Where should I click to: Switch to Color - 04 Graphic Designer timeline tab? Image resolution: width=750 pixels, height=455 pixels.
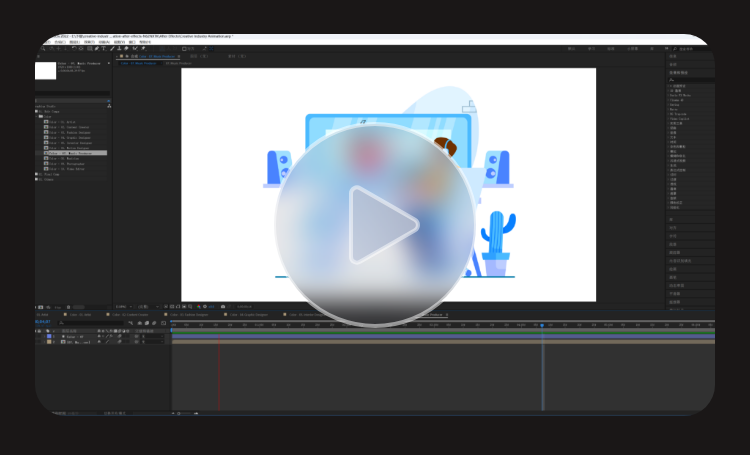(246, 315)
